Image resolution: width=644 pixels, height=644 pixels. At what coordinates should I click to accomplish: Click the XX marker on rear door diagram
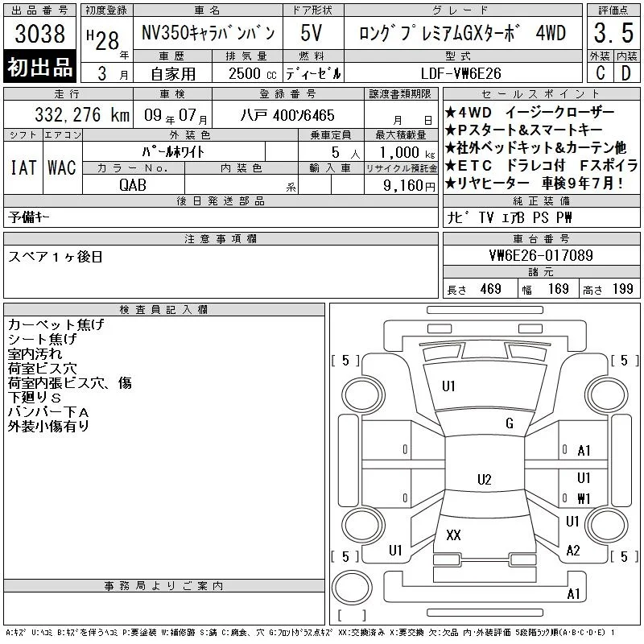453,535
